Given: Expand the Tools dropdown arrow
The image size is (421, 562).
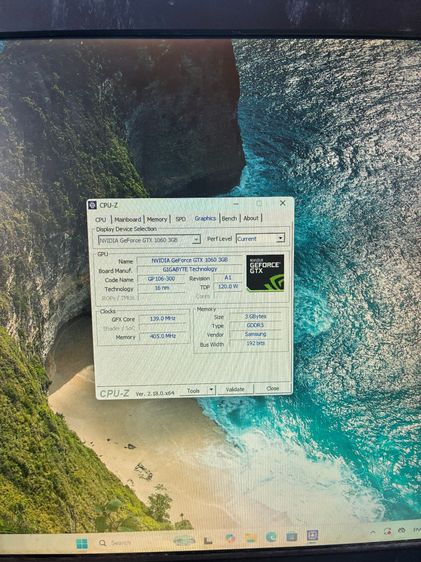Looking at the screenshot, I should click(x=211, y=390).
